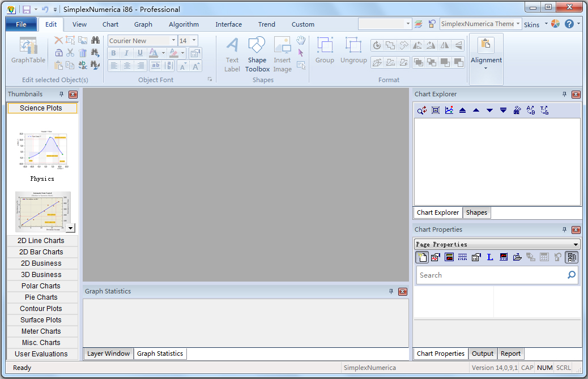
Task: Open the Courier New font dropdown
Action: (173, 40)
